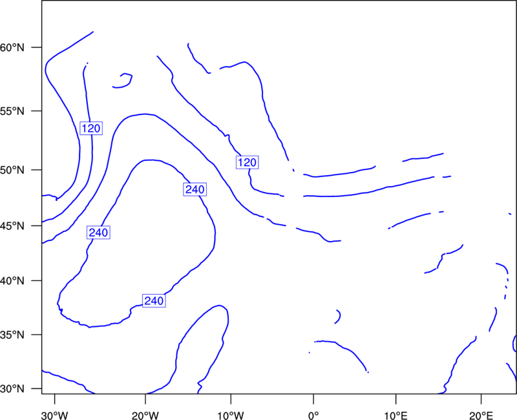Select the 55°N latitude axis label

(x=12, y=111)
